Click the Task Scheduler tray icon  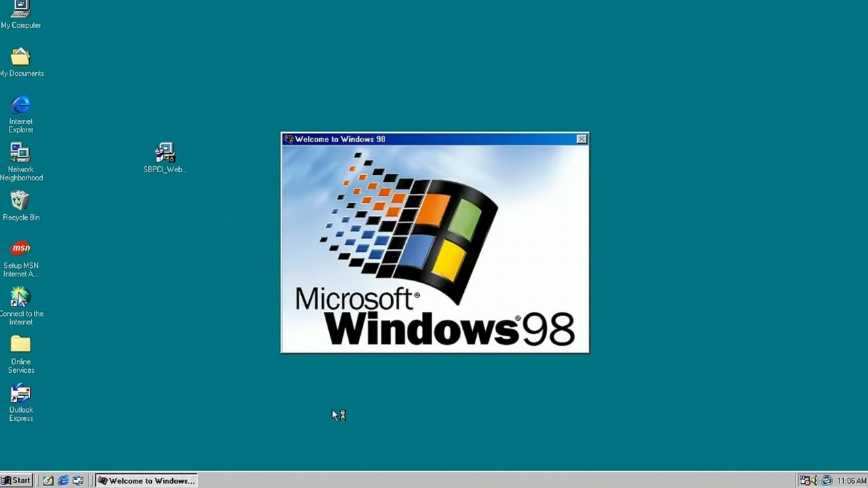tap(805, 481)
